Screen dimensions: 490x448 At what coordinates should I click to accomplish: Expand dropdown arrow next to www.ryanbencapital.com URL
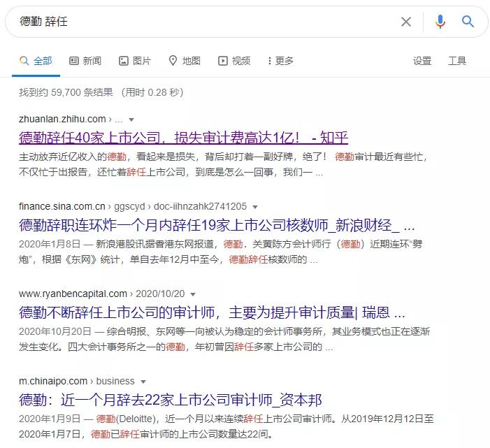(193, 294)
